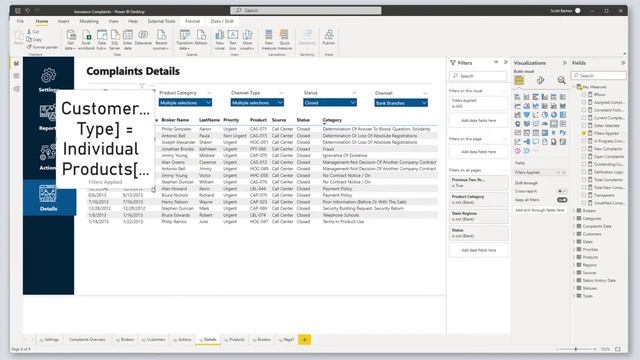Open Details navigation button in report
Viewport: 640px width, 360px height.
point(48,198)
